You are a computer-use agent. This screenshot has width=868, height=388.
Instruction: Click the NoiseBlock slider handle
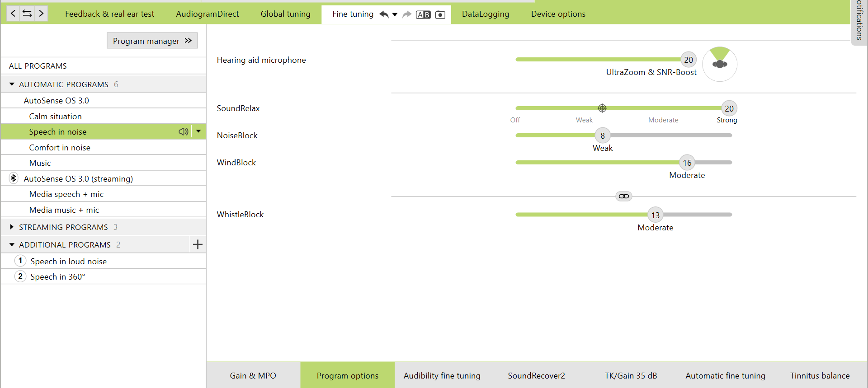602,136
